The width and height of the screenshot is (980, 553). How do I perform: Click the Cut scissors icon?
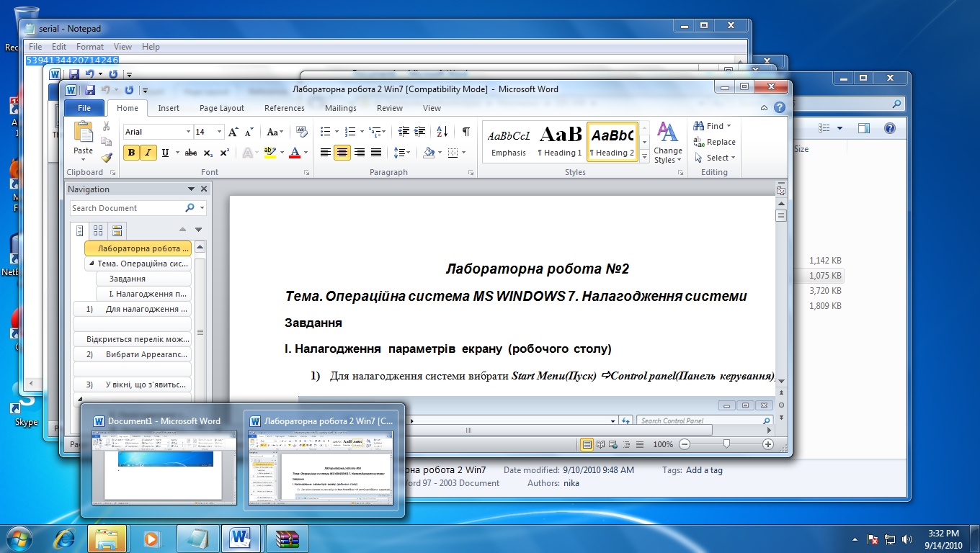(107, 127)
